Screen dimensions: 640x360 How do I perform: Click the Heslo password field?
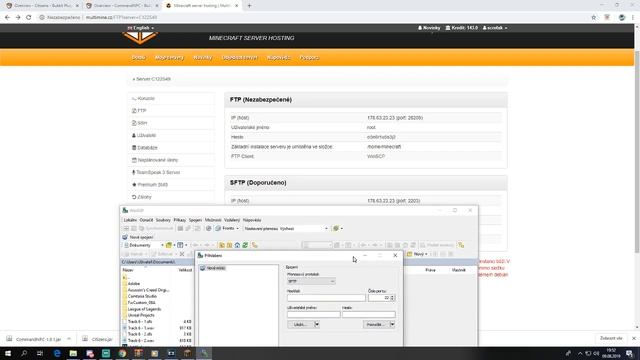click(x=369, y=314)
